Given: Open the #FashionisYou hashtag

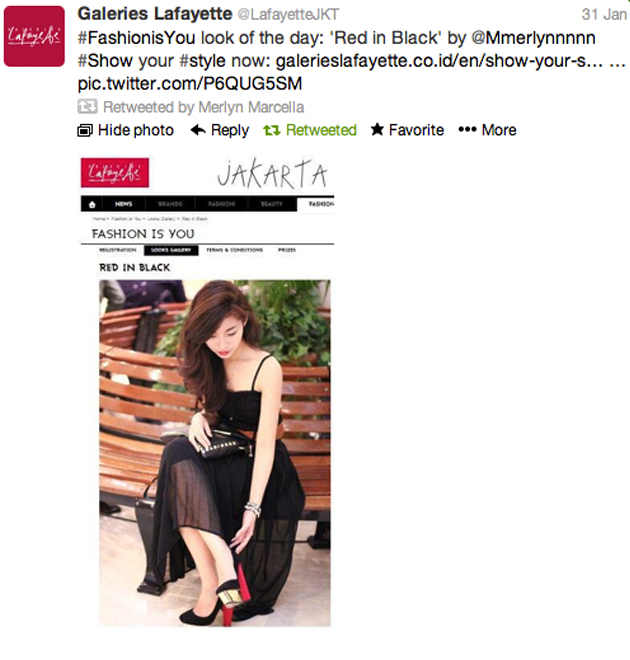Looking at the screenshot, I should tap(136, 38).
